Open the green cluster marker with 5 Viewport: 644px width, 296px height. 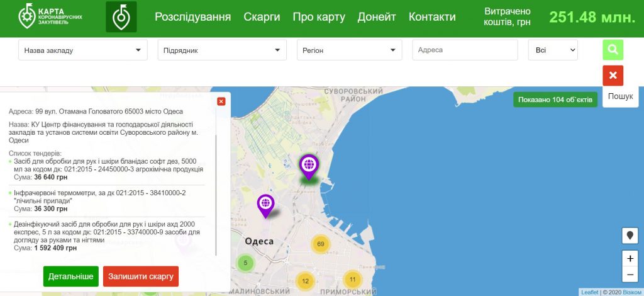coord(245,263)
